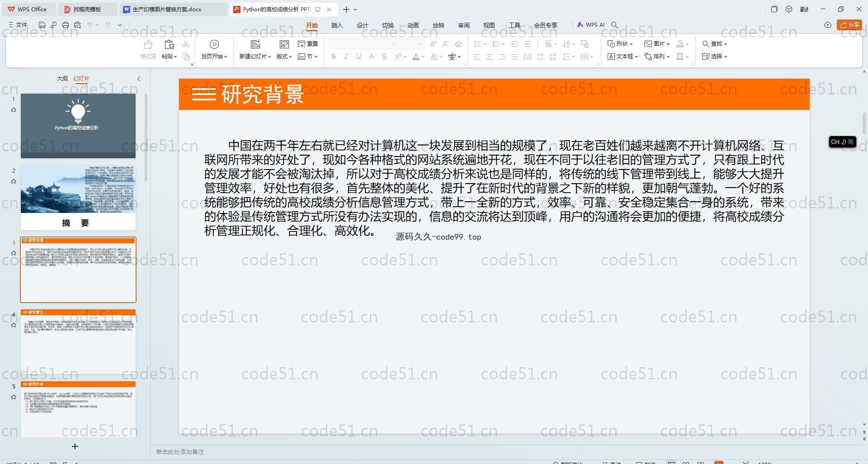Open the Review (审阅) ribbon tab
868x464 pixels.
[464, 25]
